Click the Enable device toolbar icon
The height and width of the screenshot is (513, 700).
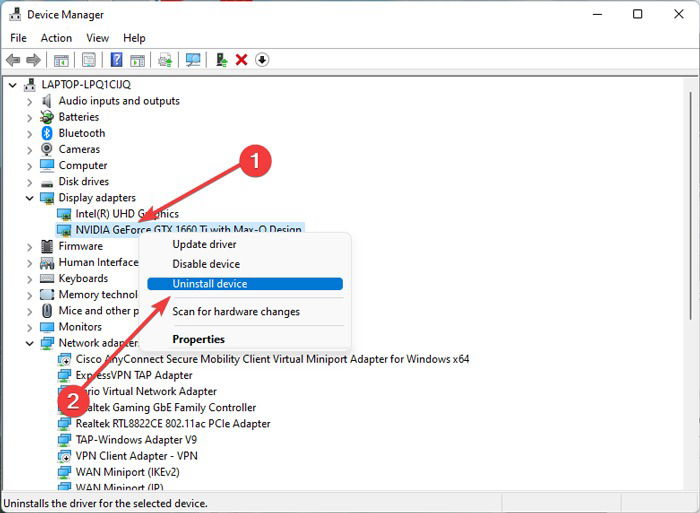click(221, 60)
